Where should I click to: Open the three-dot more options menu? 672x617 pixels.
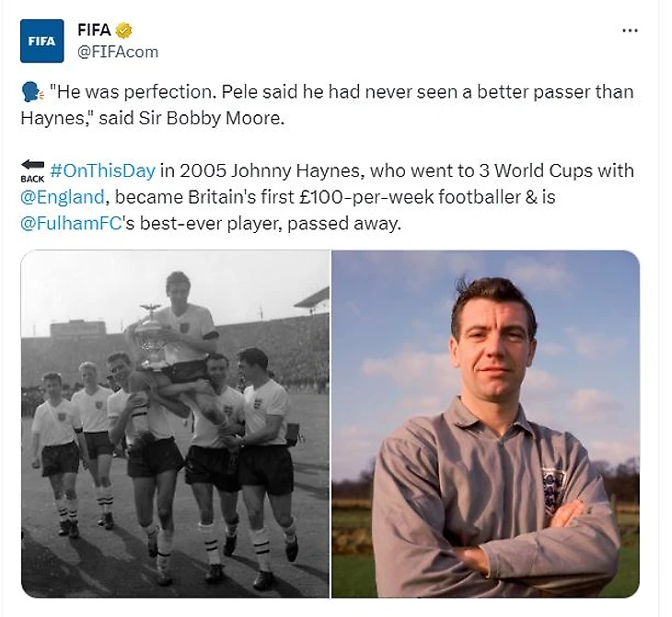click(630, 30)
